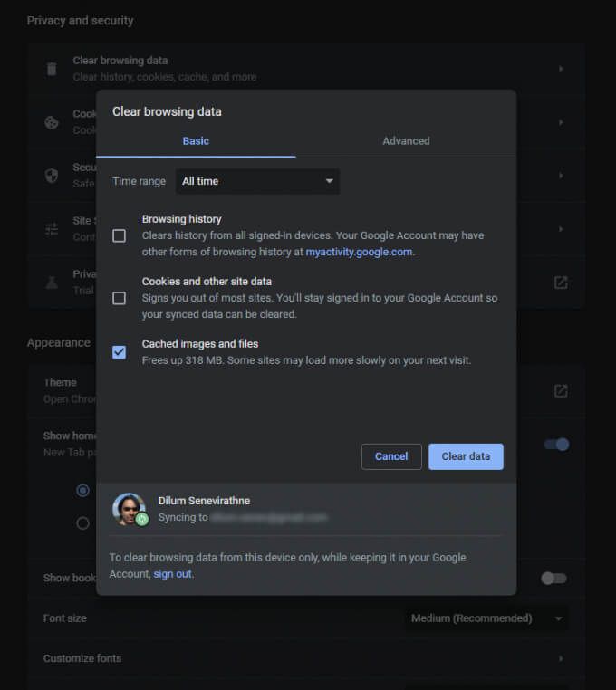Click the Appearance section heading

click(x=59, y=343)
